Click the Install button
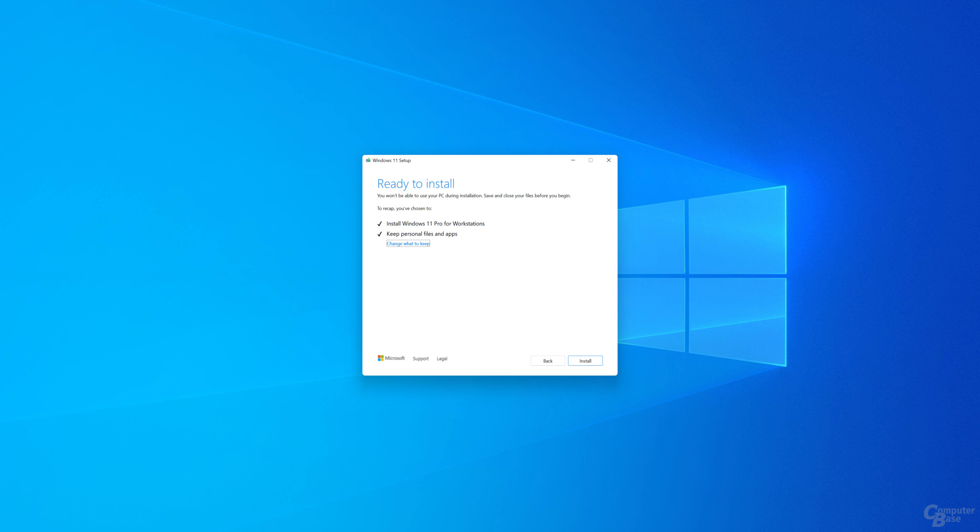The image size is (980, 532). click(585, 361)
